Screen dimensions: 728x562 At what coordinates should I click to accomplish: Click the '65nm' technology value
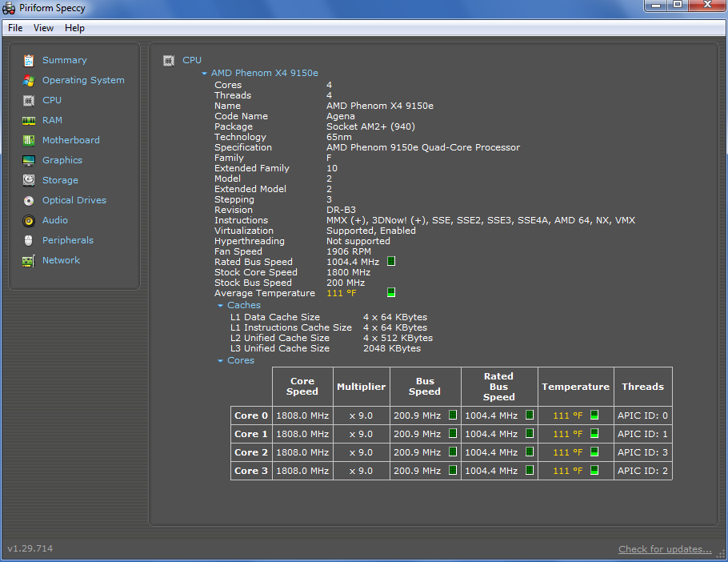(x=339, y=137)
